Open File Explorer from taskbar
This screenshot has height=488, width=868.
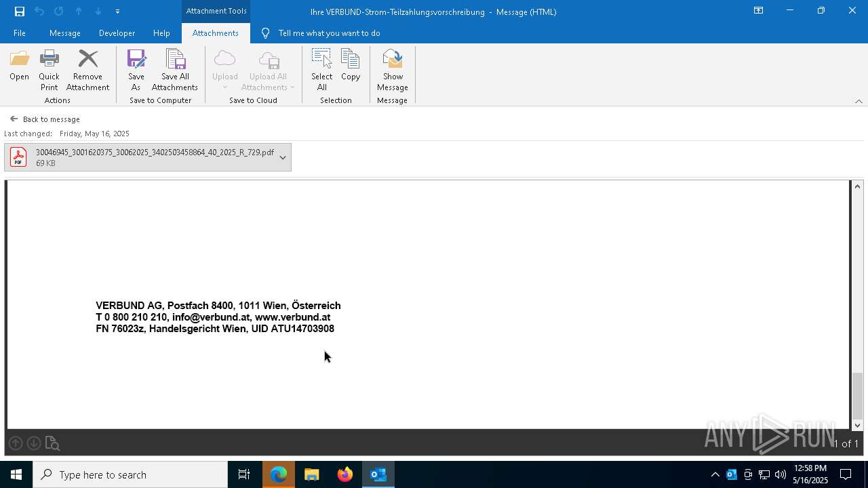[312, 474]
